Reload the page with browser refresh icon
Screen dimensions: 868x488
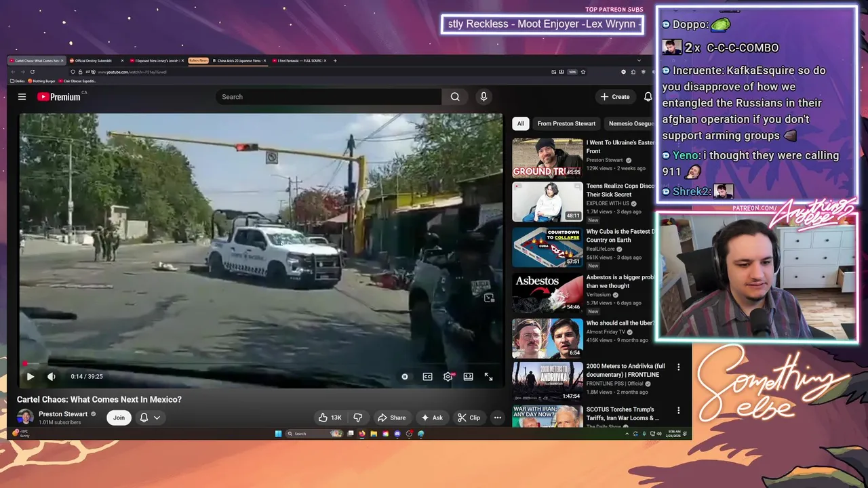point(33,72)
